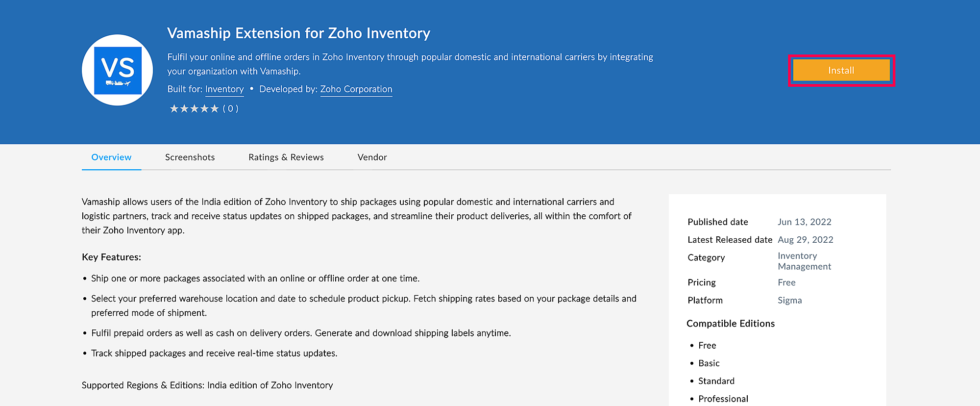Image resolution: width=980 pixels, height=406 pixels.
Task: Click the Compatible Editions heading
Action: (x=730, y=324)
